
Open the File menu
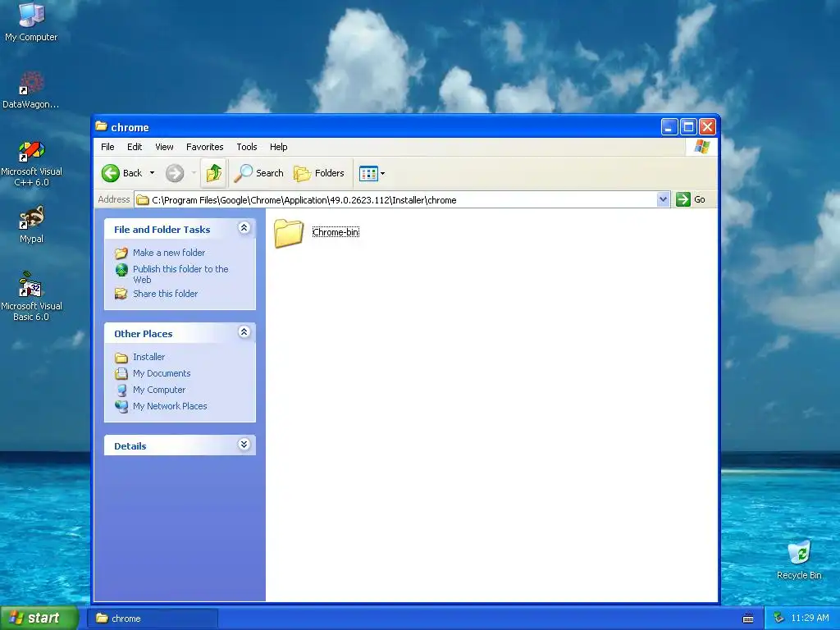coord(107,147)
